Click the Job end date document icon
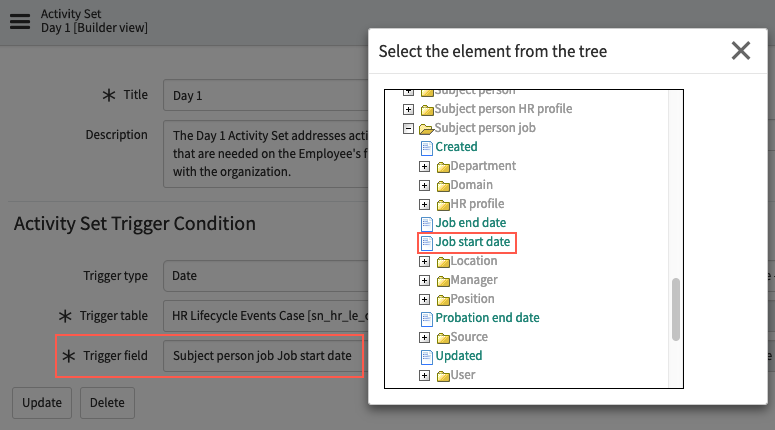The image size is (775, 430). (426, 223)
